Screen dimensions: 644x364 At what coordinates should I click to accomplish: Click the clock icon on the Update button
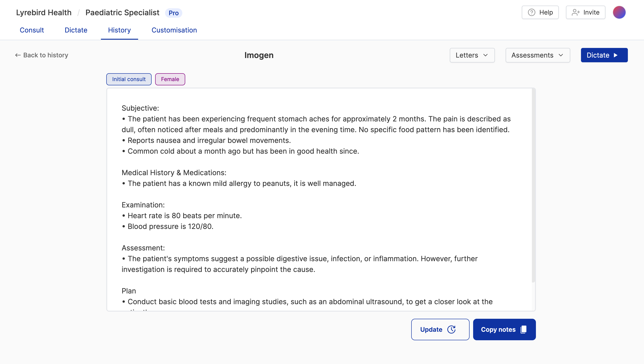452,329
